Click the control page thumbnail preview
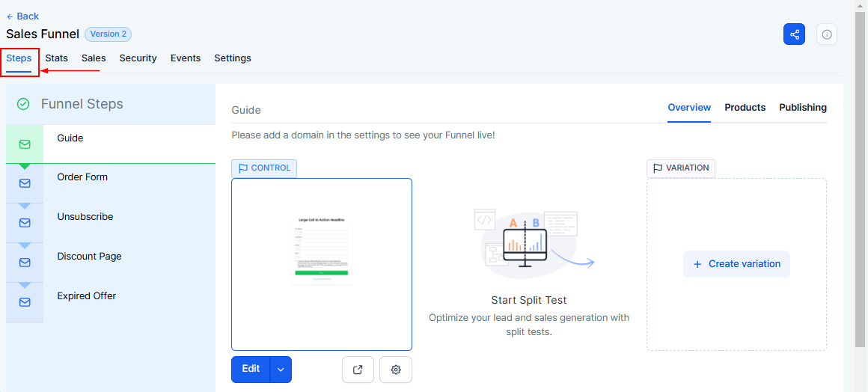This screenshot has height=392, width=868. pyautogui.click(x=322, y=264)
